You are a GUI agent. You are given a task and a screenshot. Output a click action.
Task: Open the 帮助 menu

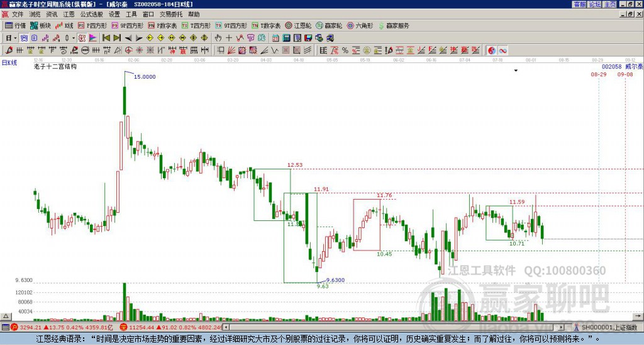pos(194,14)
